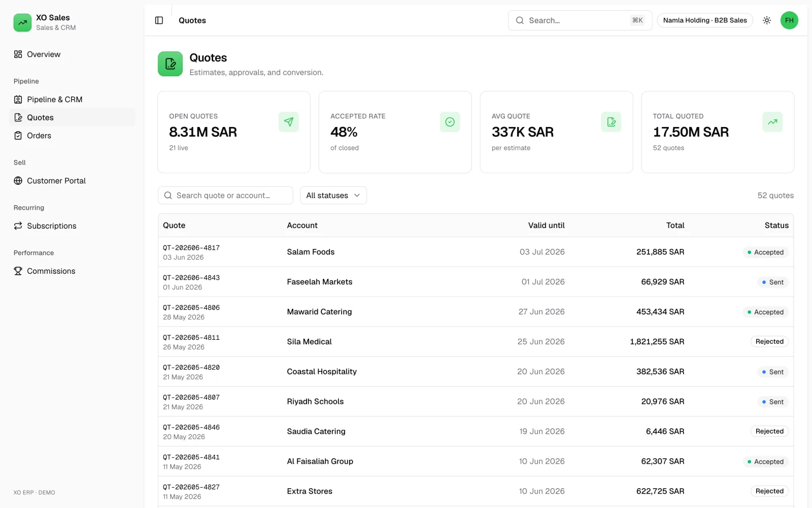Open the All statuses dropdown
812x508 pixels.
[x=333, y=196]
